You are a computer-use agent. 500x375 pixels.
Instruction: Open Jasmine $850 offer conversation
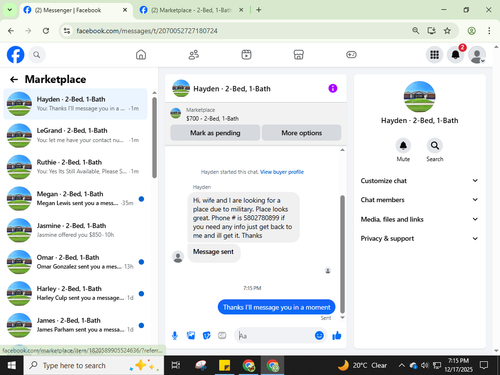tap(75, 230)
